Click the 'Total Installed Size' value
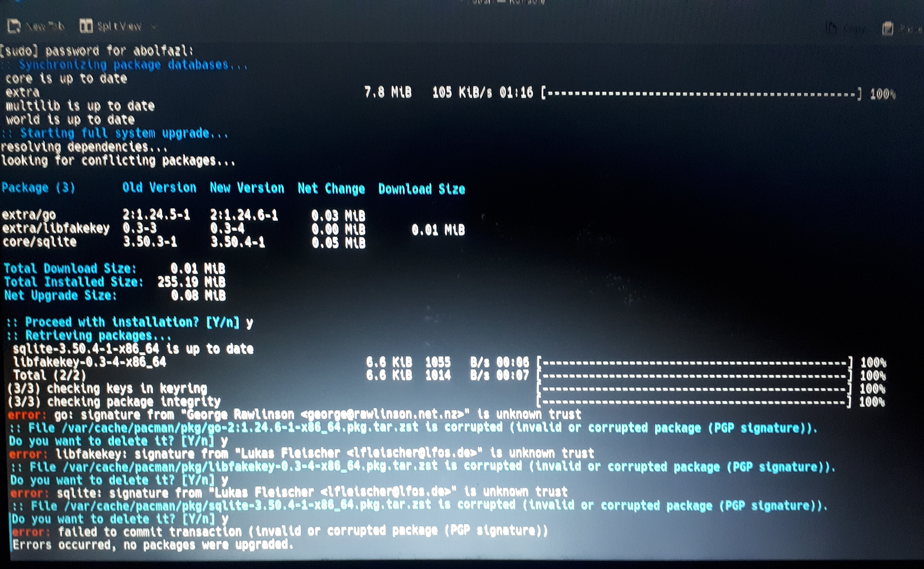 tap(191, 282)
